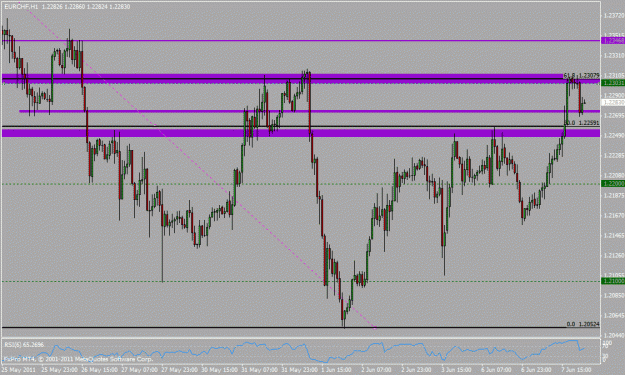Image resolution: width=625 pixels, height=375 pixels.
Task: Select the thin purple horizontal line at 1.23468
Action: 301,41
